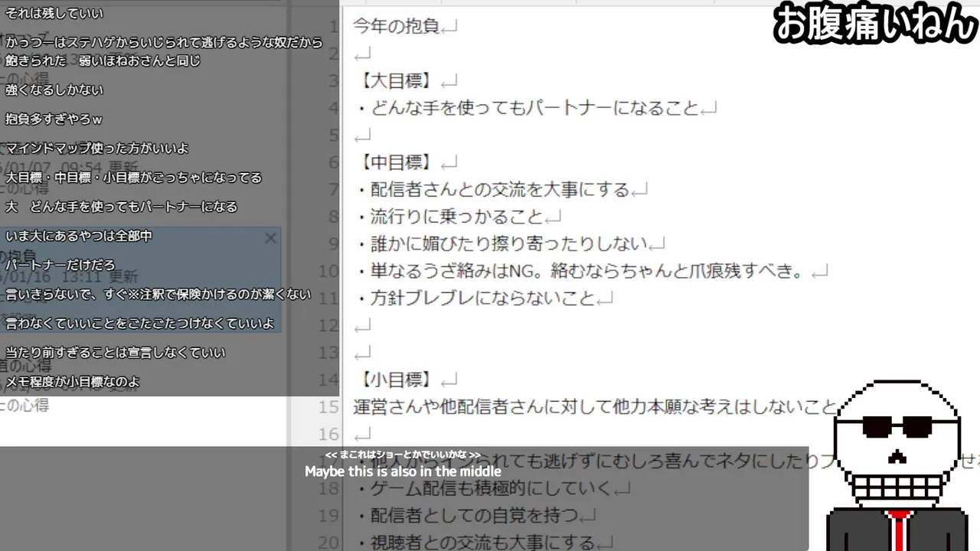The height and width of the screenshot is (551, 980).
Task: Place cursor on the line "今年の抱負"
Action: (397, 26)
